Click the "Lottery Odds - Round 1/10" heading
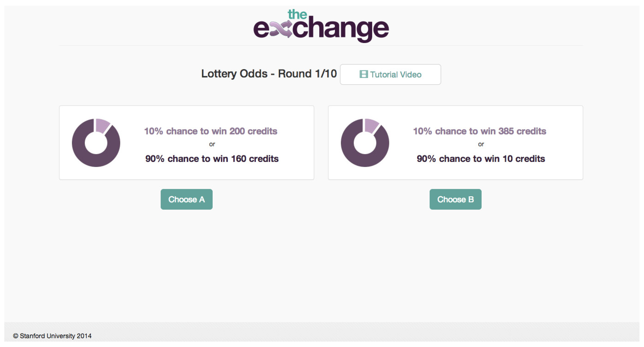 (269, 74)
